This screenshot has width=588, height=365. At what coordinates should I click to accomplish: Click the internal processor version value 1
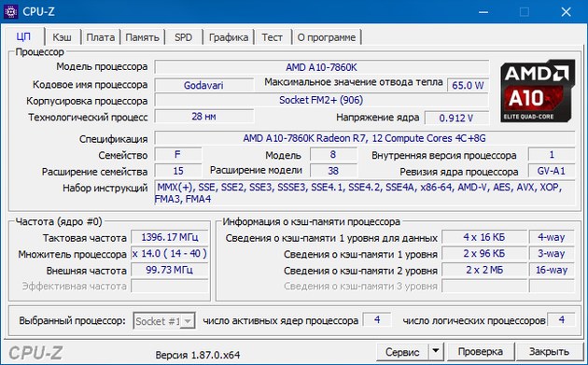pos(552,155)
